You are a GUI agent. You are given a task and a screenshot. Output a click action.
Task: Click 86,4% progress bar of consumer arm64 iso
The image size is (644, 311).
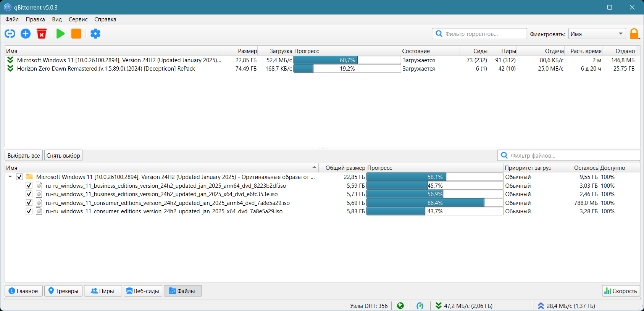[435, 203]
